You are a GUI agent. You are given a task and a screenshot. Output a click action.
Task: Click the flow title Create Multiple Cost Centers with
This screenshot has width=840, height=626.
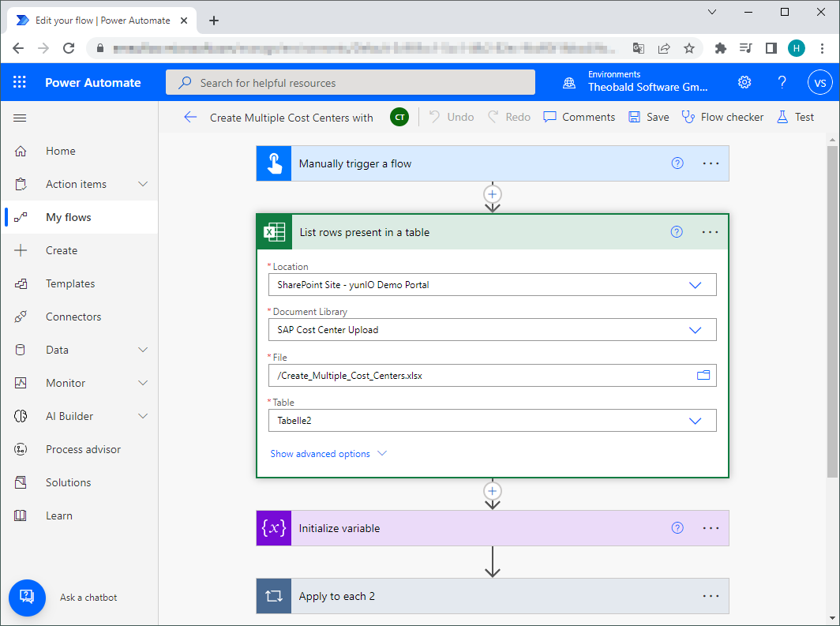coord(291,118)
